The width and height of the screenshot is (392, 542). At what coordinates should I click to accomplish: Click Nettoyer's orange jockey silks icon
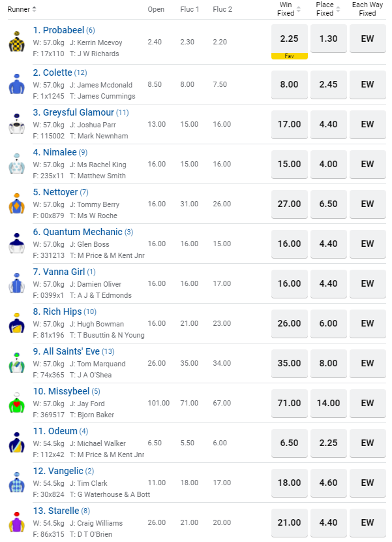click(x=16, y=204)
